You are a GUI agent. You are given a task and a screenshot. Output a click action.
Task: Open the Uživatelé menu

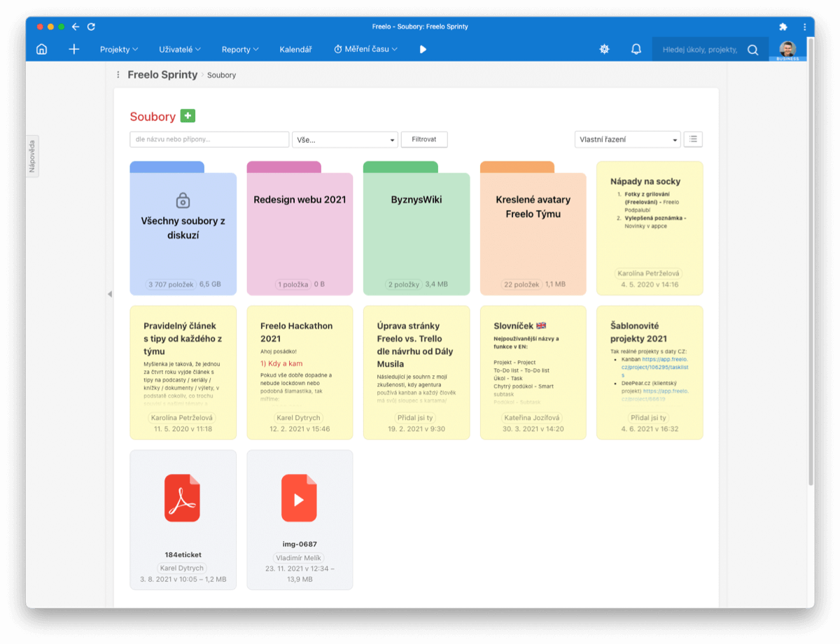pyautogui.click(x=180, y=50)
